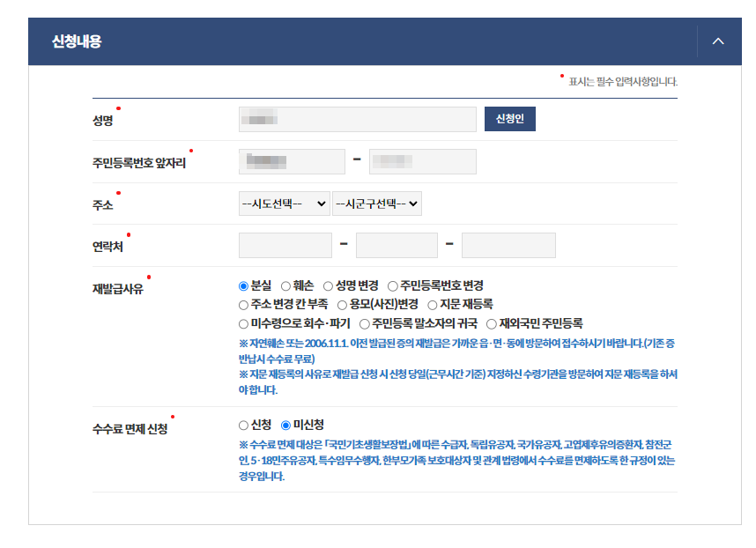The height and width of the screenshot is (548, 756).
Task: Click the 성명 name input field
Action: 356,119
